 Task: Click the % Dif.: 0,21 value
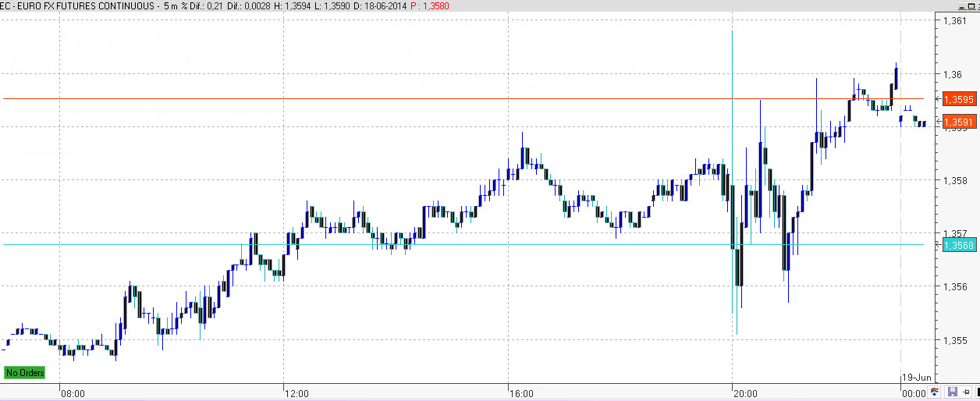click(202, 6)
